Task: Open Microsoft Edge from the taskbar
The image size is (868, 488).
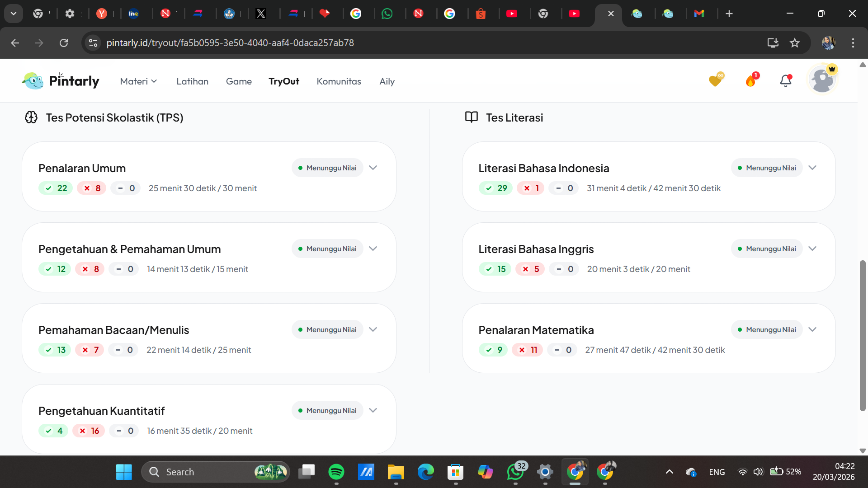Action: 425,472
